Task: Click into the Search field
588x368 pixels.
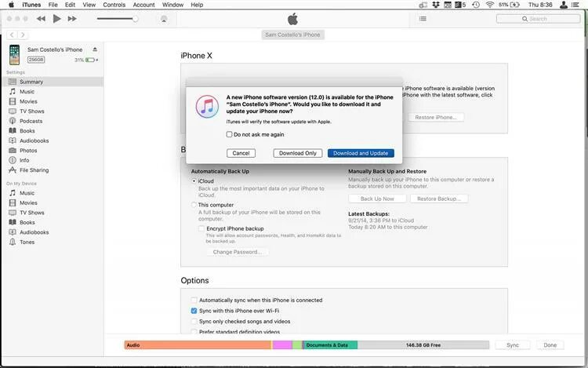Action: (538, 19)
